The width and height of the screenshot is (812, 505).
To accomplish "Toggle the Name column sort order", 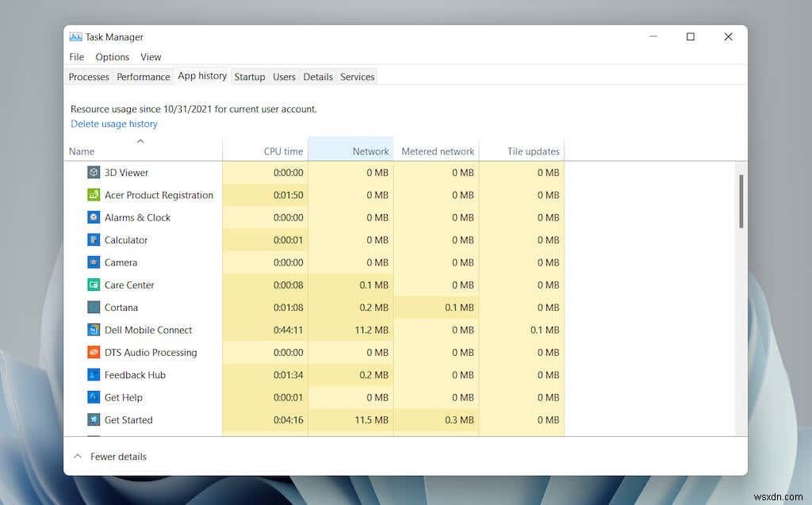I will pyautogui.click(x=82, y=151).
